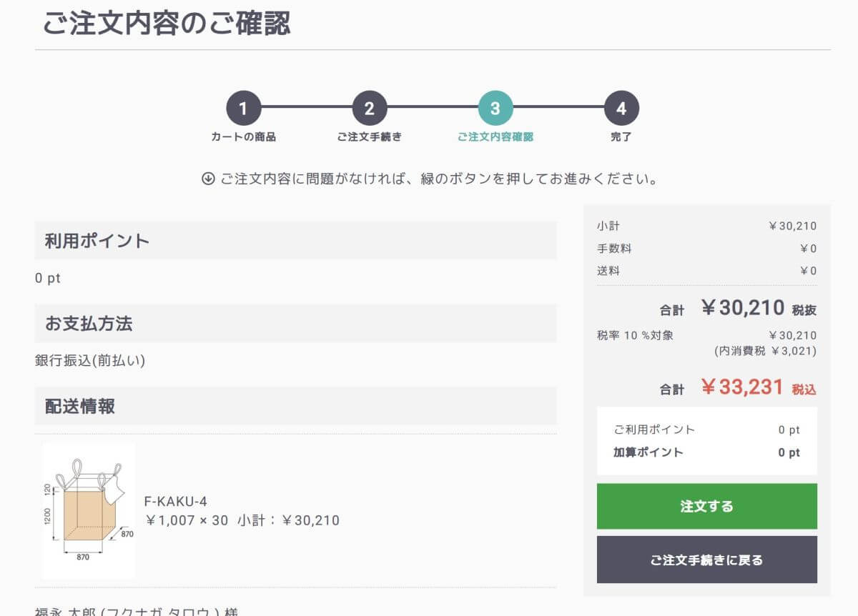
Task: Click the 銀行振込(前払い) payment method text
Action: [90, 361]
